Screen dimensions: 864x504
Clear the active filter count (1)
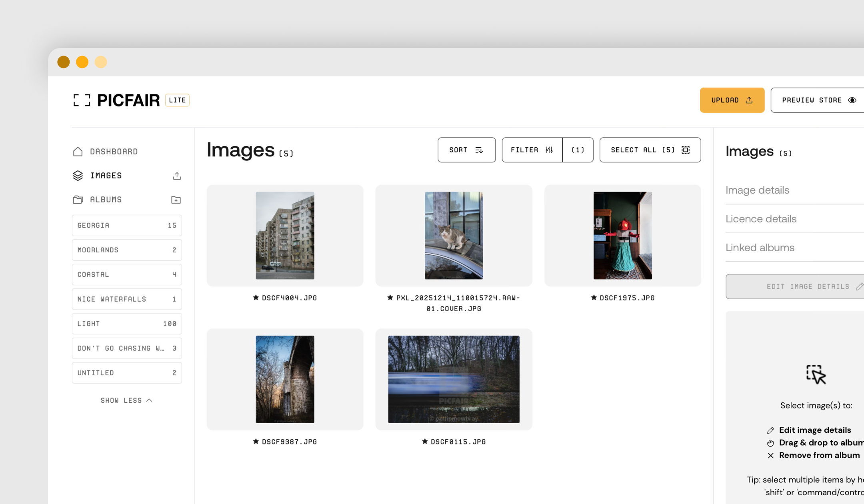[578, 150]
